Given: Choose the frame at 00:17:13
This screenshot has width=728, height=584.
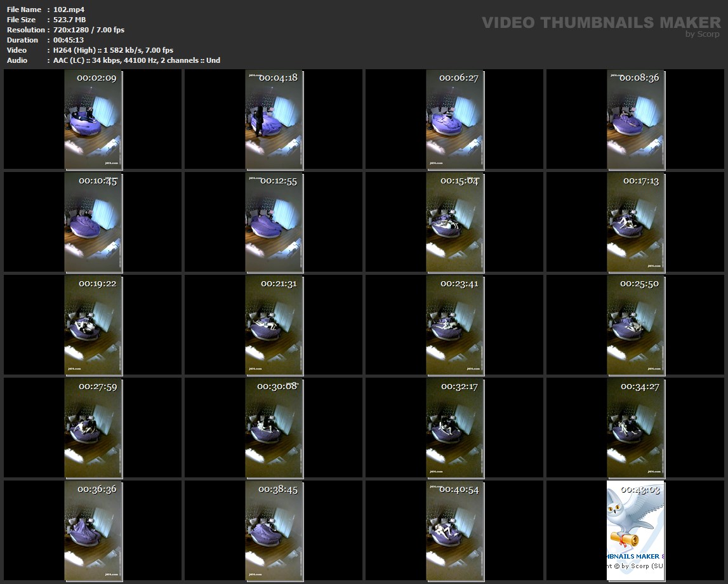Looking at the screenshot, I should (636, 223).
